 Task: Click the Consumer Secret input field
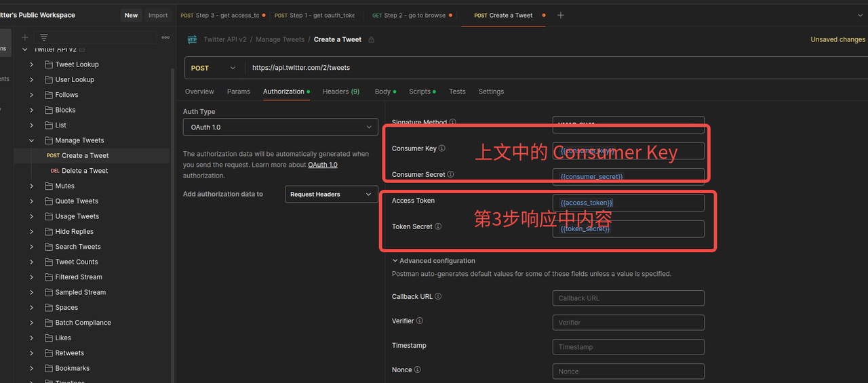pos(629,176)
